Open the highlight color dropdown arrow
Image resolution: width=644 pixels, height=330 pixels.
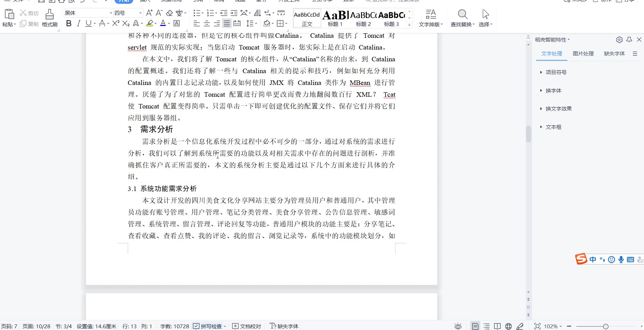tap(155, 24)
